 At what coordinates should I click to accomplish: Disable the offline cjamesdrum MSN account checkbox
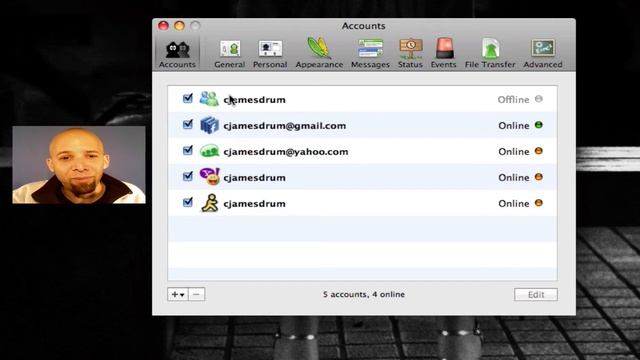(188, 98)
